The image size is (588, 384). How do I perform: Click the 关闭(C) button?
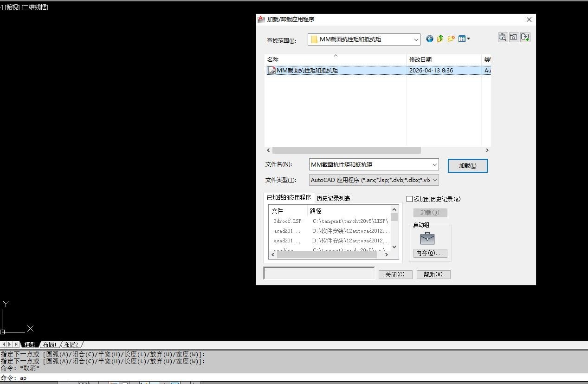point(395,274)
